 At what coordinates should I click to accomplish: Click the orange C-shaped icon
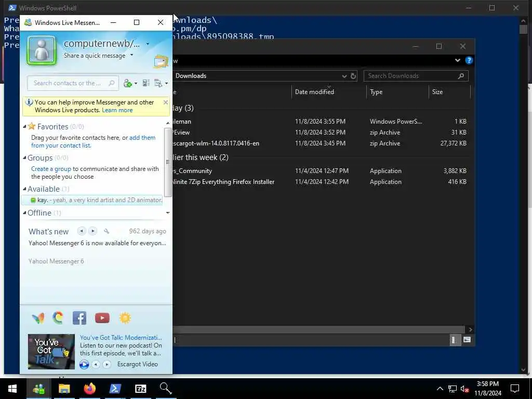coord(58,317)
